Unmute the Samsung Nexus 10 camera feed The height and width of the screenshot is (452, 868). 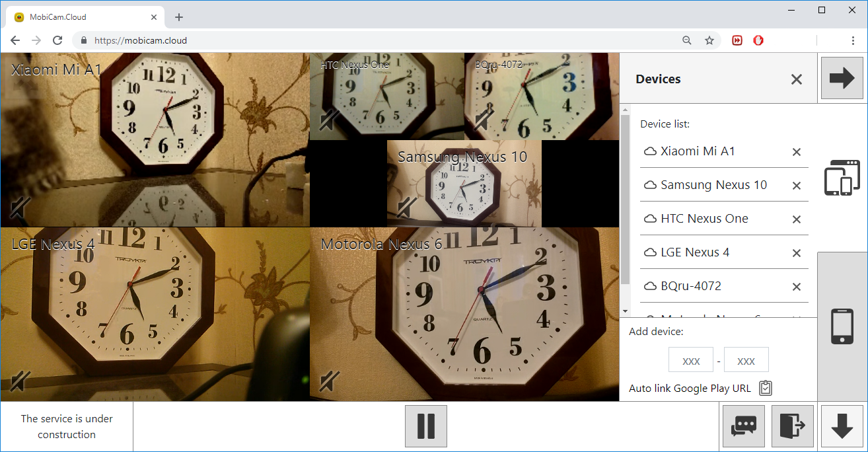(x=407, y=207)
